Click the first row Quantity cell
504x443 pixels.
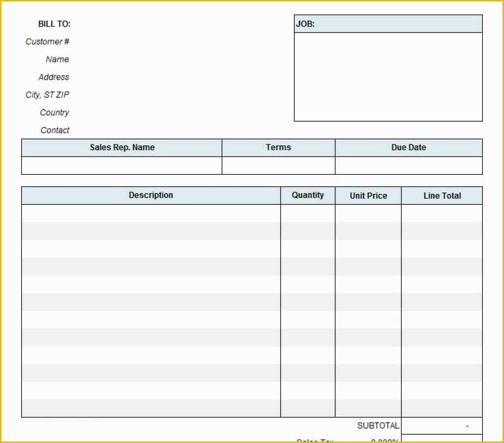pyautogui.click(x=308, y=213)
